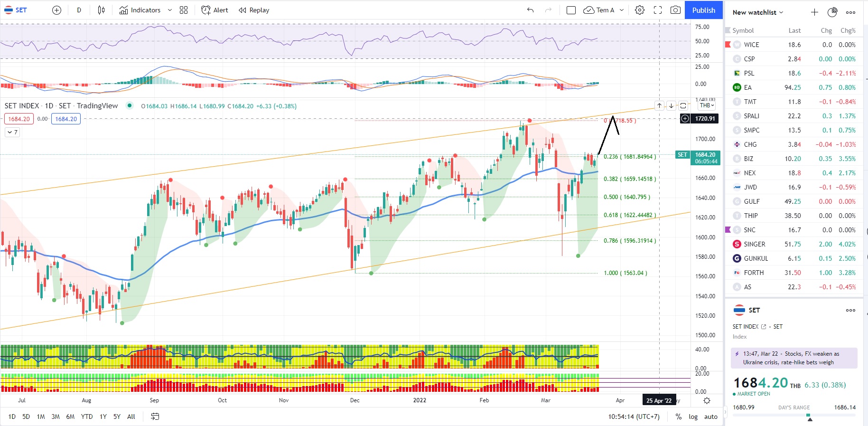Toggle percent scale
868x426 pixels.
coord(679,417)
